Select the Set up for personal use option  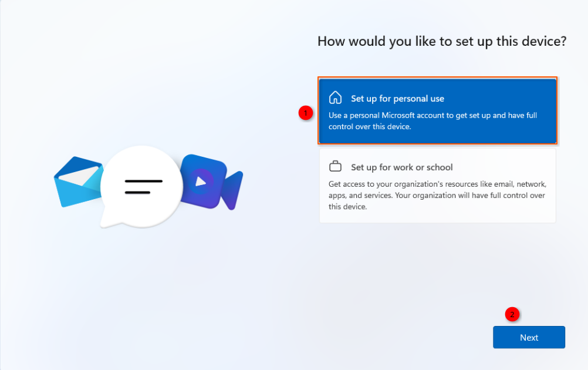(437, 111)
